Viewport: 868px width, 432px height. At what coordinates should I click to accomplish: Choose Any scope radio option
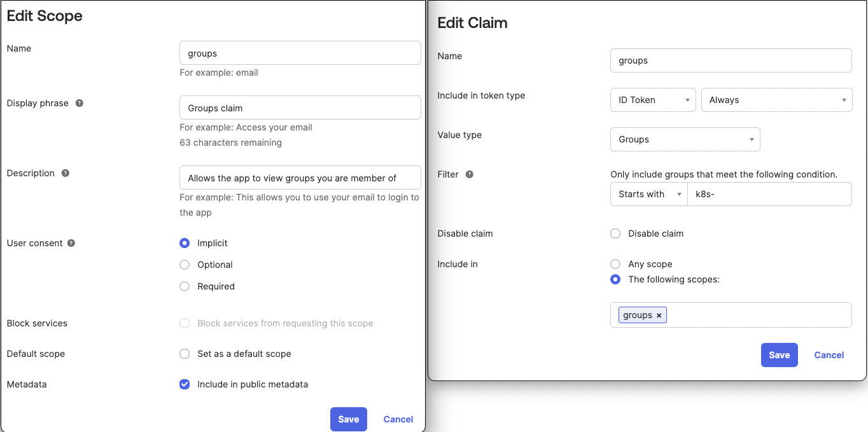615,264
